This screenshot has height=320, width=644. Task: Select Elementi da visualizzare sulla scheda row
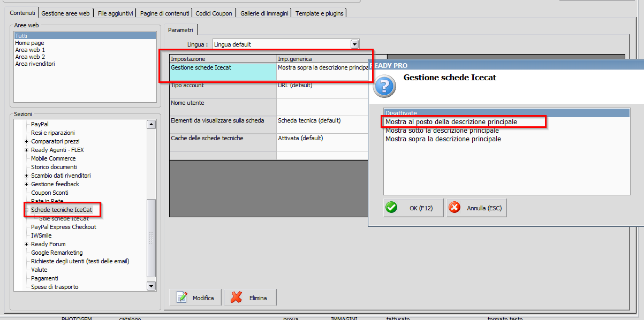coord(269,125)
